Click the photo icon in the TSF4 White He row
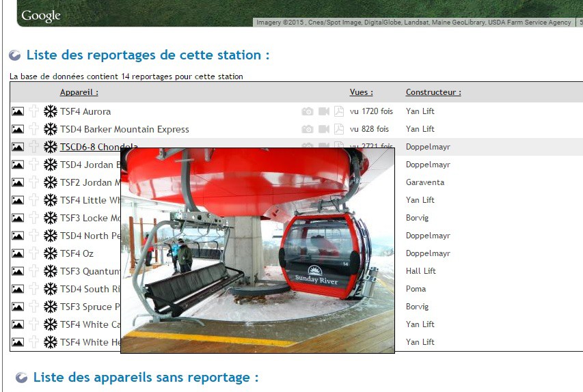Image resolution: width=583 pixels, height=392 pixels. pos(18,342)
